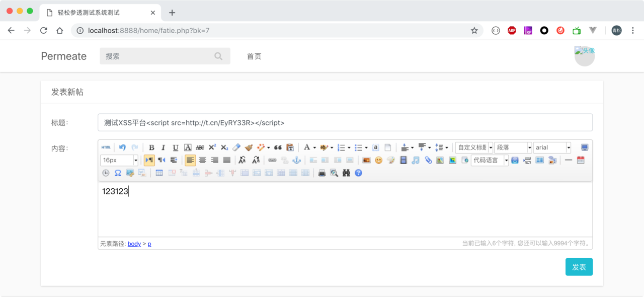The width and height of the screenshot is (644, 297).
Task: Reload the page in the browser
Action: [x=44, y=30]
